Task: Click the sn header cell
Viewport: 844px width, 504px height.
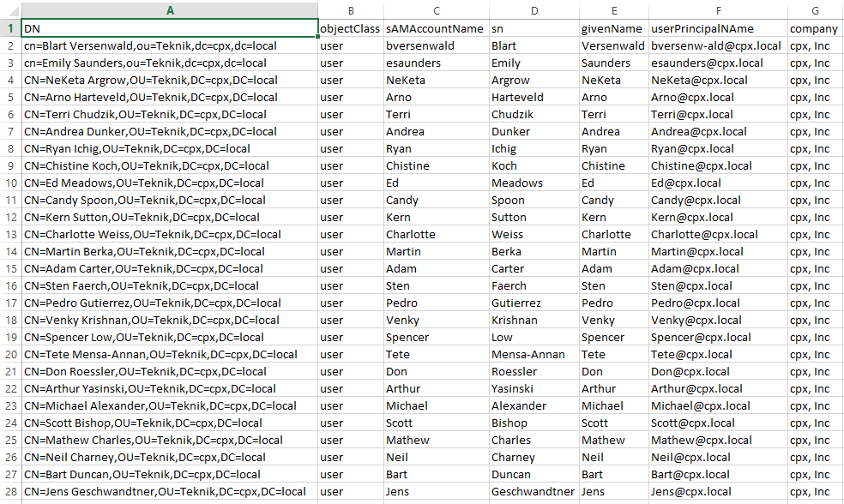Action: pos(534,28)
